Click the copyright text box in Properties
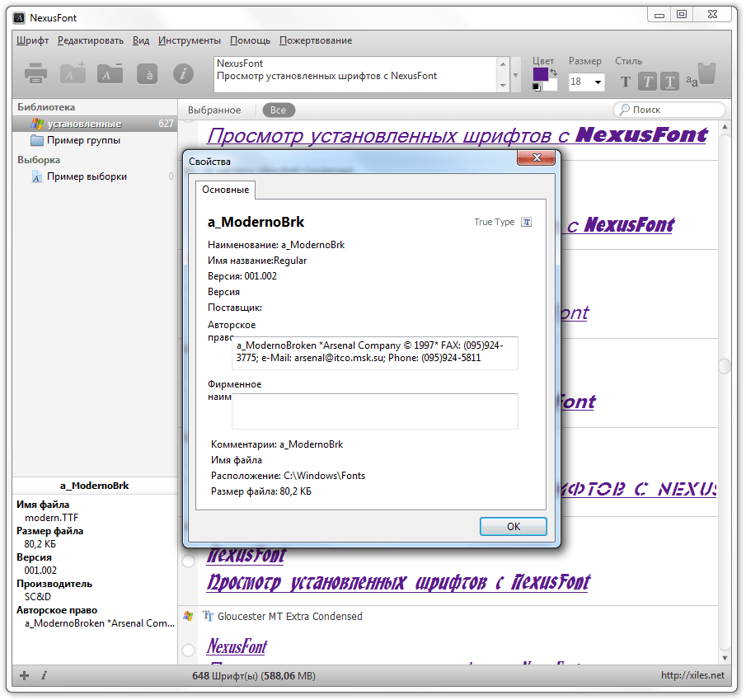Viewport: 746px width, 700px height. [x=374, y=353]
